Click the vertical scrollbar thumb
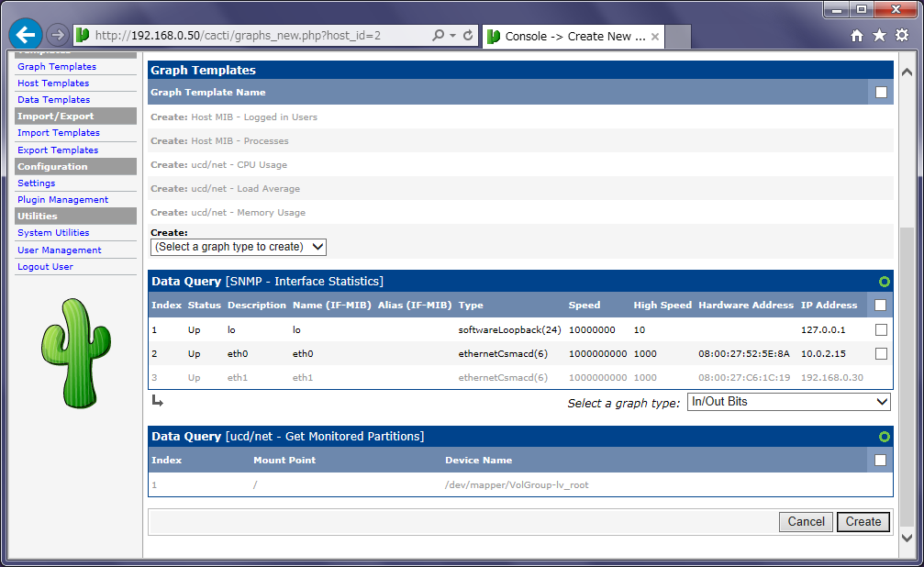 [x=907, y=377]
